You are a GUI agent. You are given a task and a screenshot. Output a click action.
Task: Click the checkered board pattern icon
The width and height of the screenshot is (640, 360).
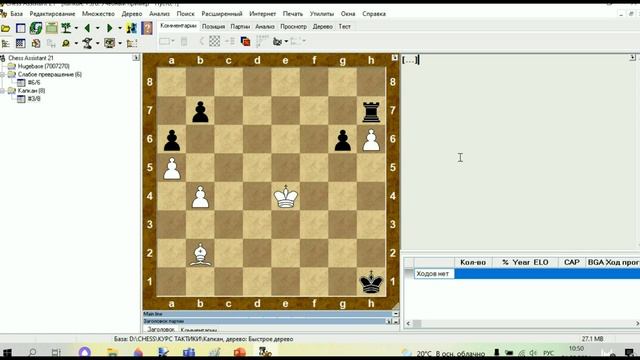point(214,41)
